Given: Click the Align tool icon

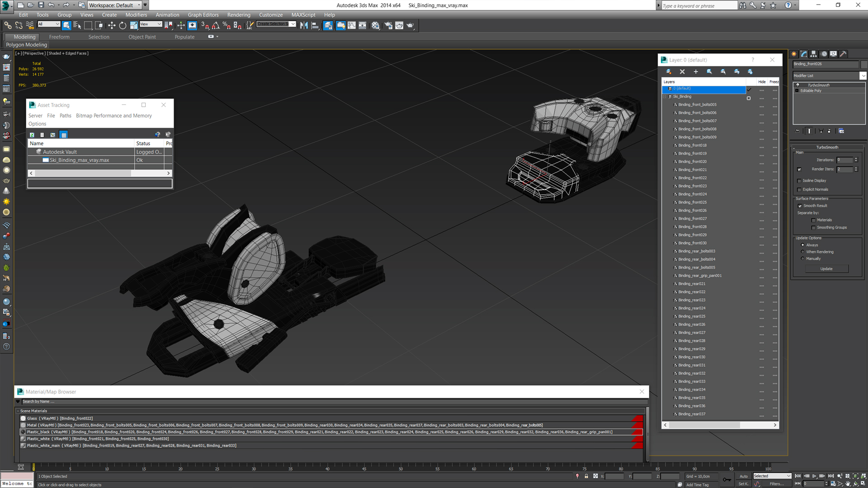Looking at the screenshot, I should click(315, 25).
